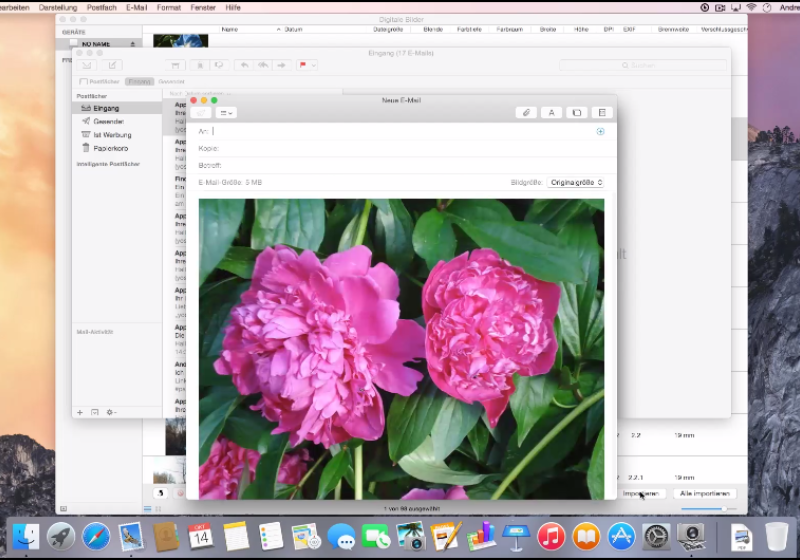Select Gesendet in the Mail favorites bar
Viewport: 800px width, 560px height.
[x=171, y=82]
